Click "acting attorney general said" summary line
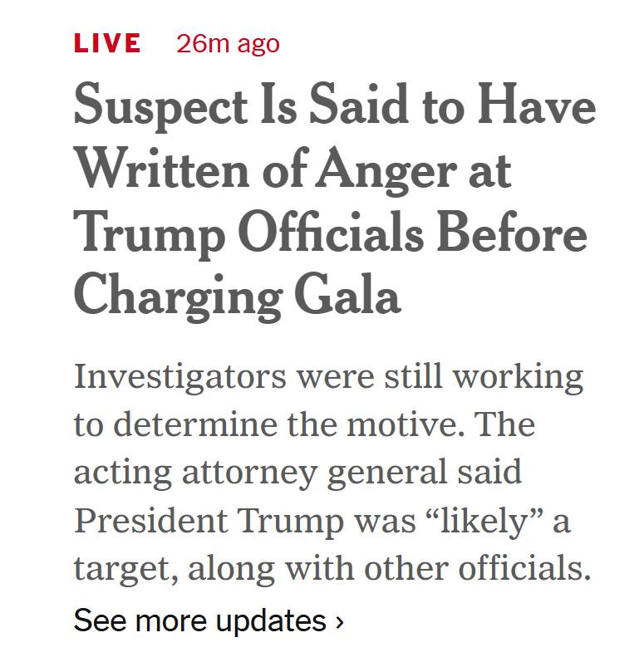644x662 pixels. point(297,473)
